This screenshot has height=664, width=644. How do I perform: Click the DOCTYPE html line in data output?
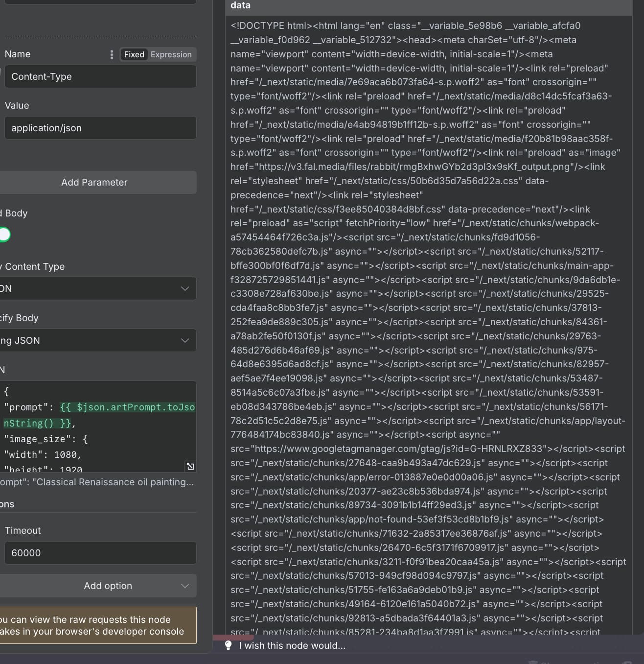click(405, 25)
